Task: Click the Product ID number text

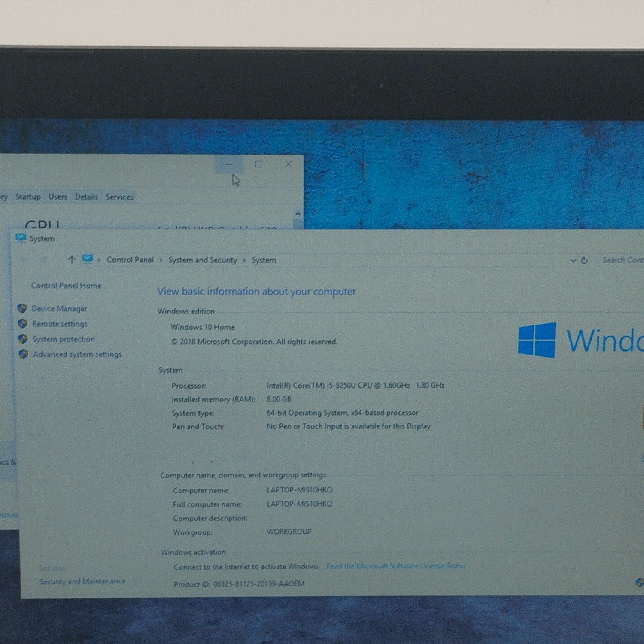Action: coord(259,584)
